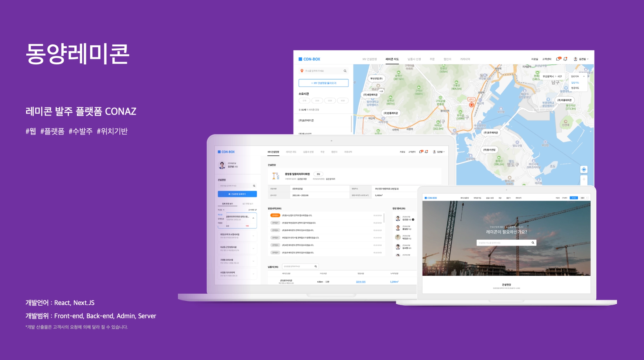The height and width of the screenshot is (360, 644).
Task: Click the notification list scrollbar
Action: tap(384, 217)
